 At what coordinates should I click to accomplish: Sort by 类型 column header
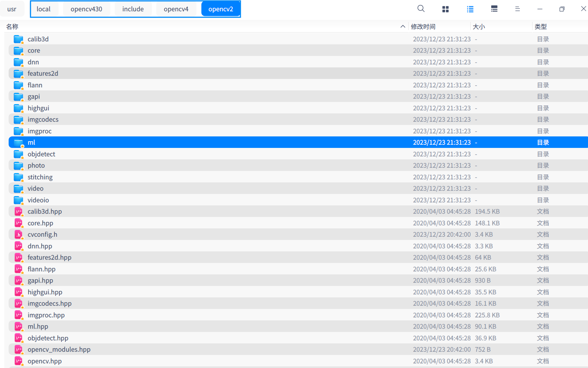(x=541, y=27)
